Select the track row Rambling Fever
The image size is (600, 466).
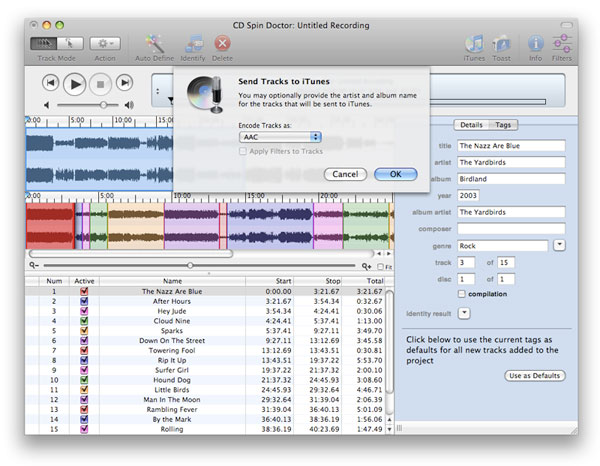click(205, 409)
